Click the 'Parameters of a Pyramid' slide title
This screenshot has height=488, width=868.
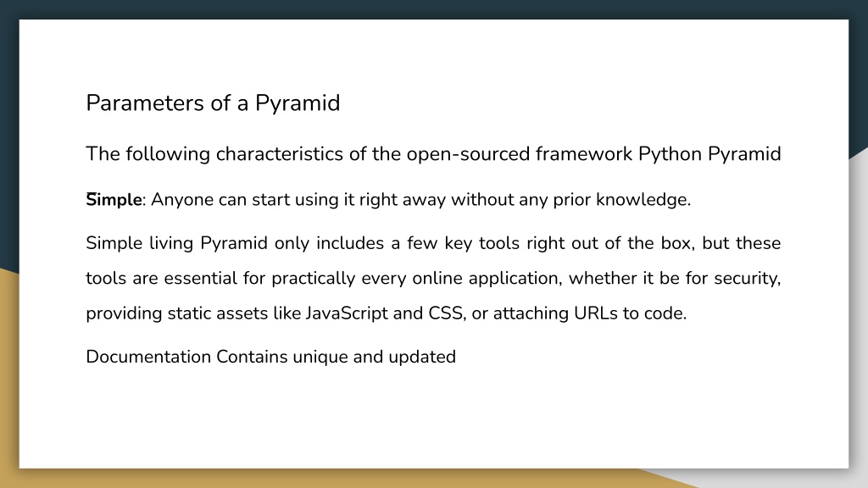point(213,103)
